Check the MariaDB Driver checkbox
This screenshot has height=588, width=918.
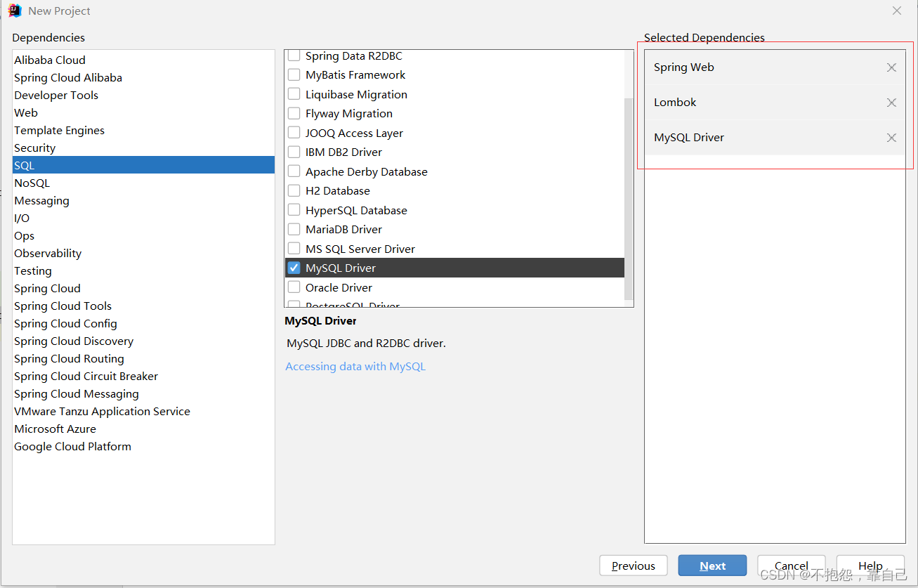pyautogui.click(x=294, y=229)
